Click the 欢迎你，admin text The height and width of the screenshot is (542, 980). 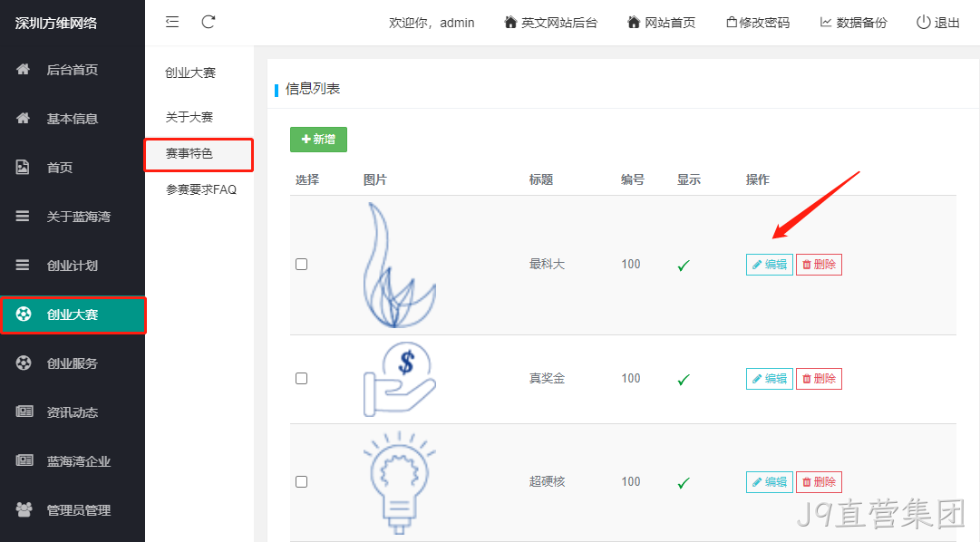pos(432,23)
